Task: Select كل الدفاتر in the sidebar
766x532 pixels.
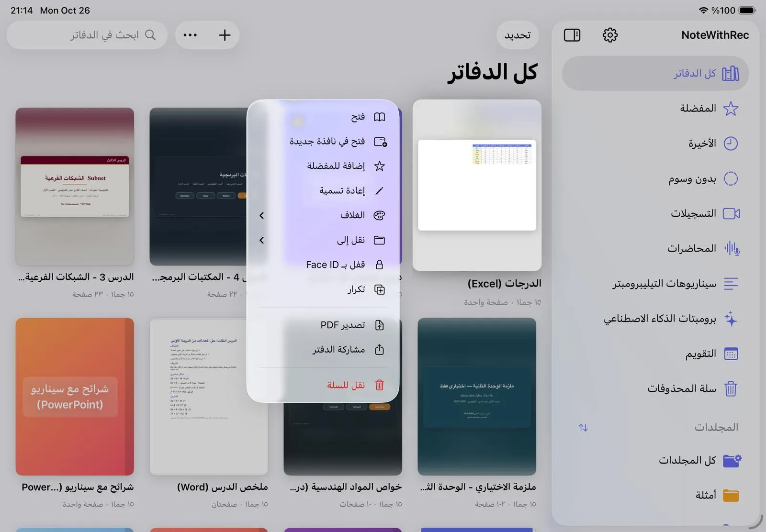Action: [655, 73]
